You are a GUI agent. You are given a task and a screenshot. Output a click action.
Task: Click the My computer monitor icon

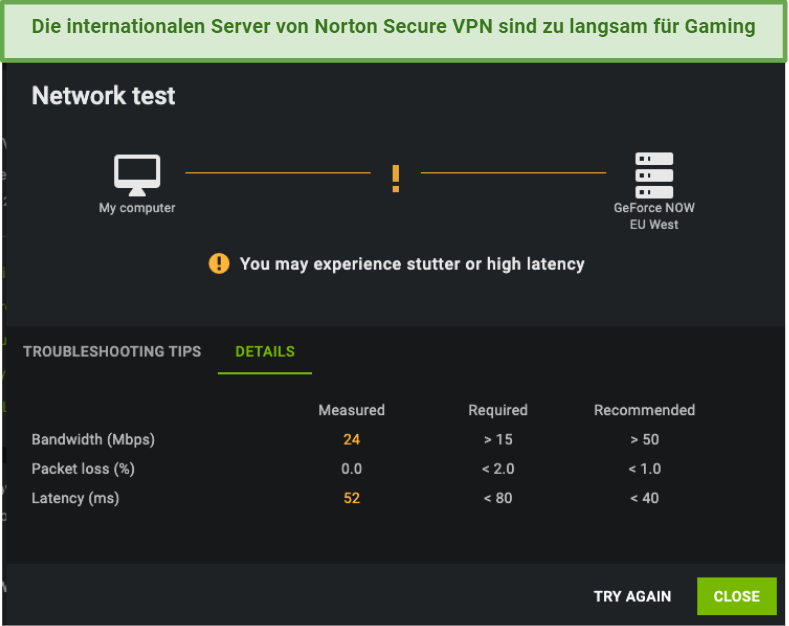point(137,175)
